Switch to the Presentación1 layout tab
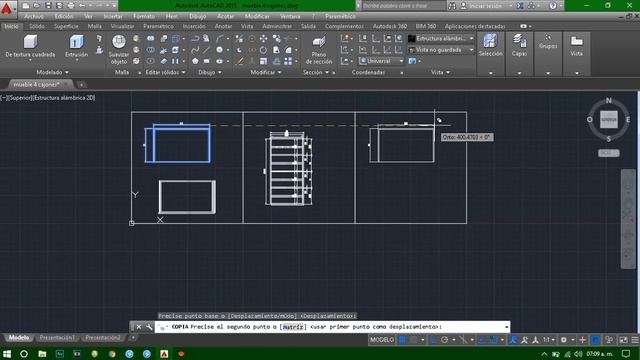The image size is (640, 360). [57, 338]
